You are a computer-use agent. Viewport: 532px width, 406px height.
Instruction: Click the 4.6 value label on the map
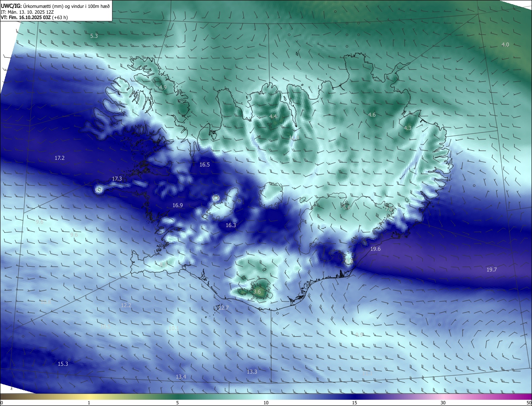[x=372, y=115]
